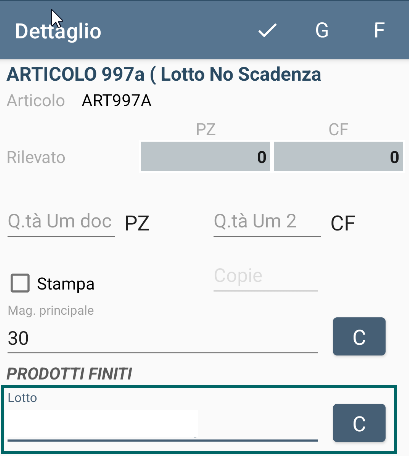Image resolution: width=409 pixels, height=456 pixels.
Task: Click the Dettaglio header title
Action: click(x=58, y=31)
